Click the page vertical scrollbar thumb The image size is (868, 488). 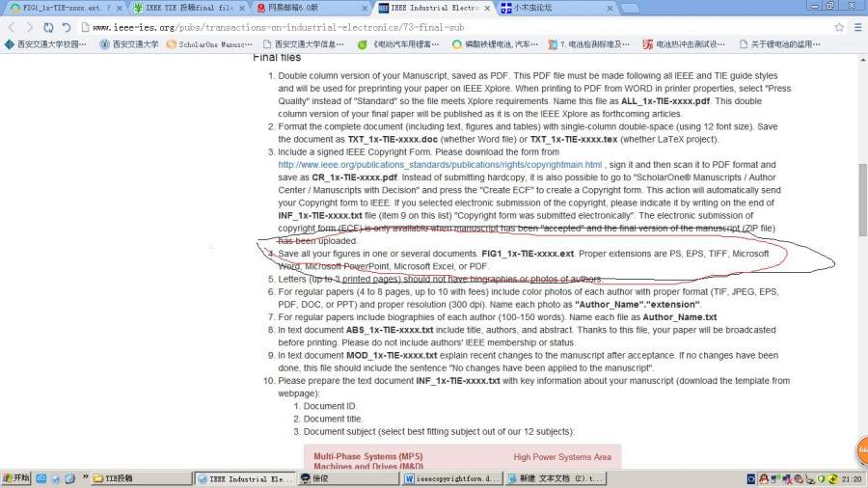click(x=863, y=200)
